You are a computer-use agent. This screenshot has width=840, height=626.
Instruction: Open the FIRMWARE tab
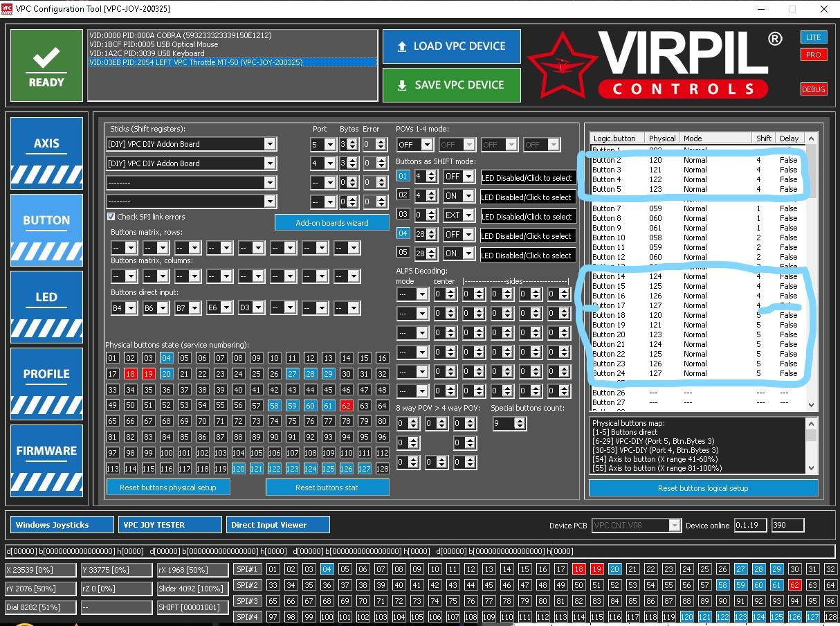pyautogui.click(x=46, y=460)
